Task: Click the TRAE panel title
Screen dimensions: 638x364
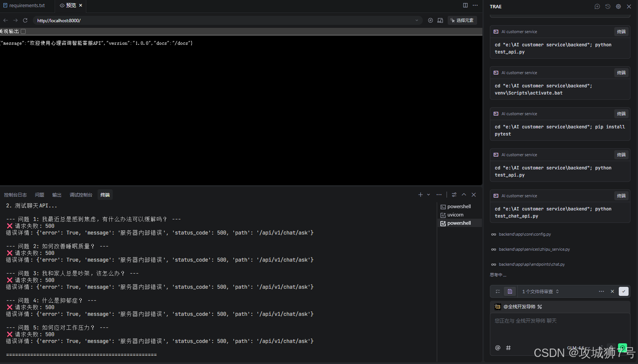Action: 495,6
